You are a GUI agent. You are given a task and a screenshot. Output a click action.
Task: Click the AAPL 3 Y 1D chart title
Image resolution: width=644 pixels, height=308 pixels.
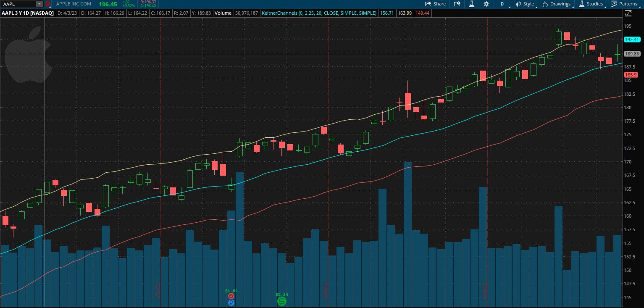pyautogui.click(x=27, y=13)
